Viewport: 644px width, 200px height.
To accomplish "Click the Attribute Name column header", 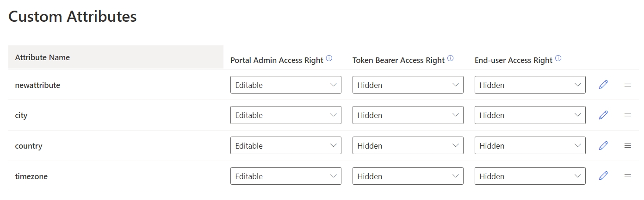I will point(43,58).
